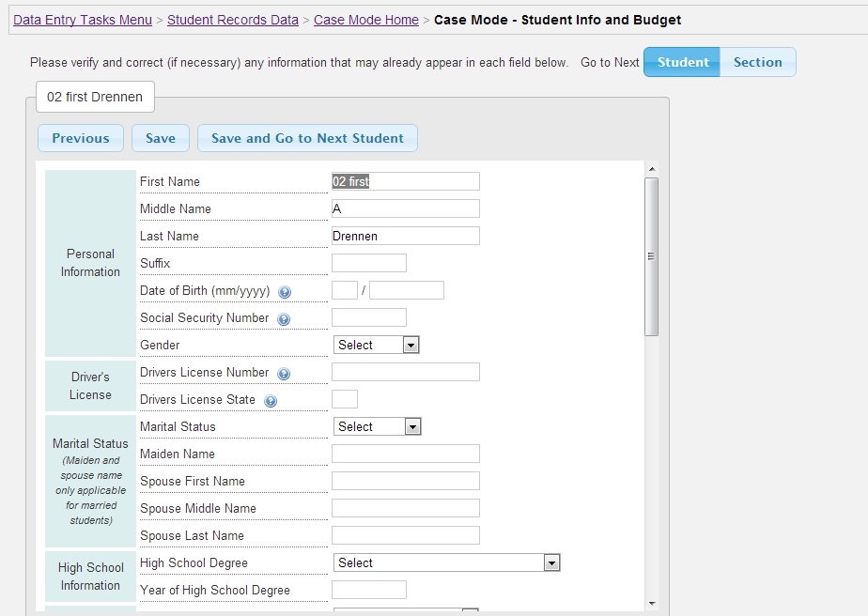Open Case Mode Home breadcrumb link
868x616 pixels.
[366, 20]
